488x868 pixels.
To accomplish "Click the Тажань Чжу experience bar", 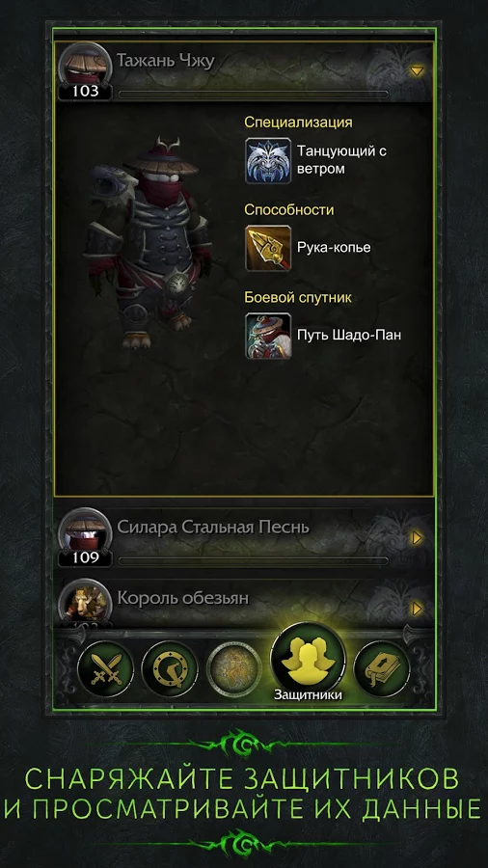I will (x=254, y=95).
